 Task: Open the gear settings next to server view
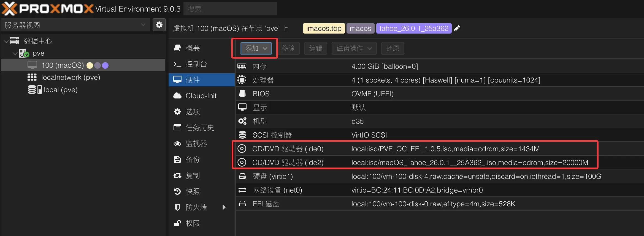click(159, 25)
